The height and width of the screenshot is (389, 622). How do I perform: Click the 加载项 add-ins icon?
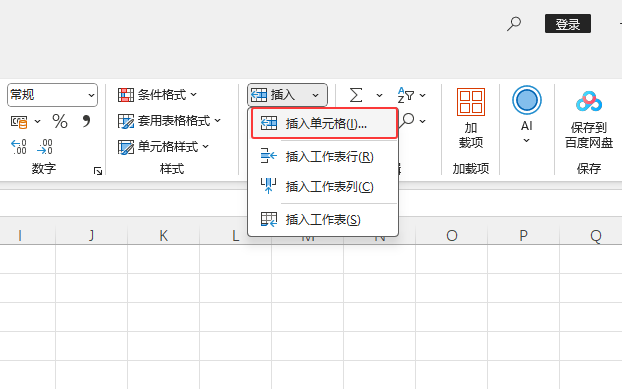(x=471, y=102)
